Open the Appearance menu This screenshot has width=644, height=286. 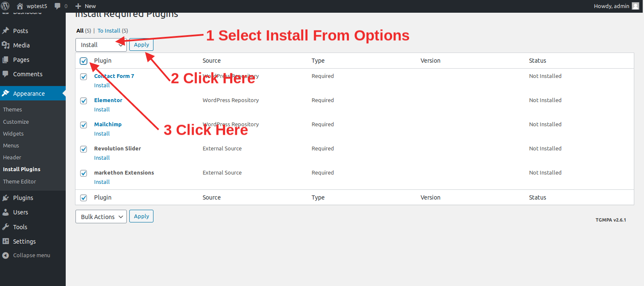click(x=29, y=94)
